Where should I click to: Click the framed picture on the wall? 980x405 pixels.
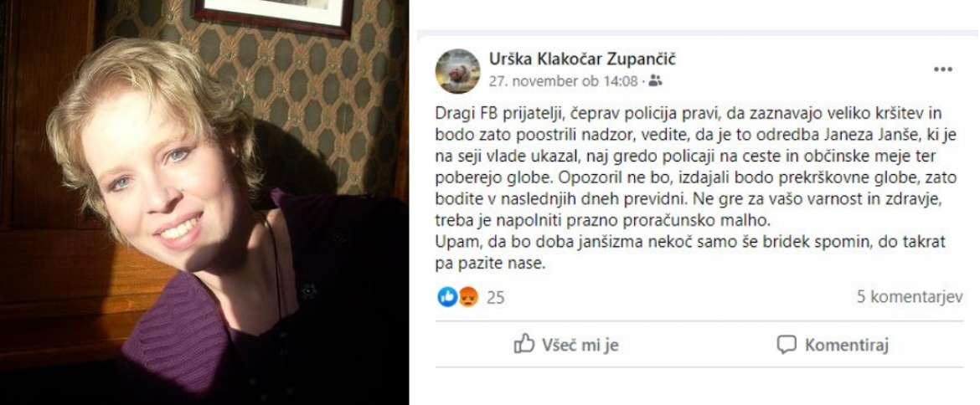click(x=273, y=17)
